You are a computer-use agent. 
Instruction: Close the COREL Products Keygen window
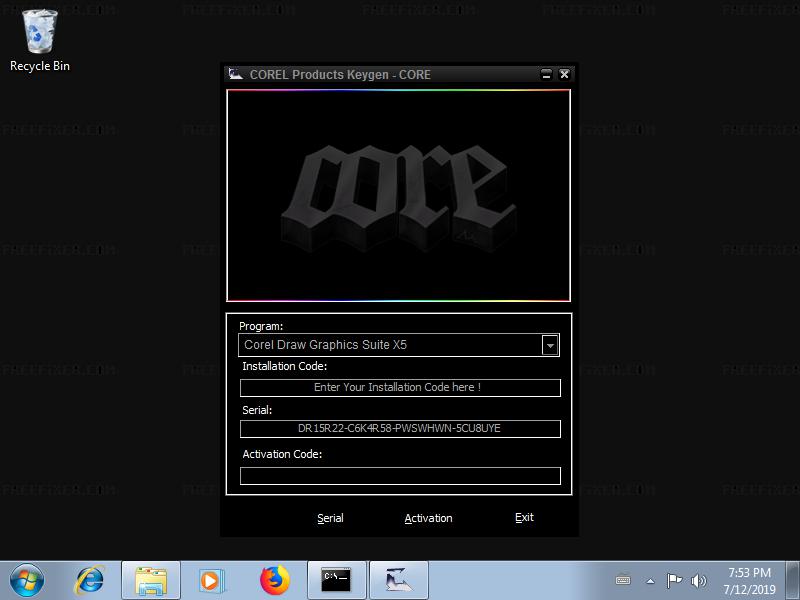[564, 74]
